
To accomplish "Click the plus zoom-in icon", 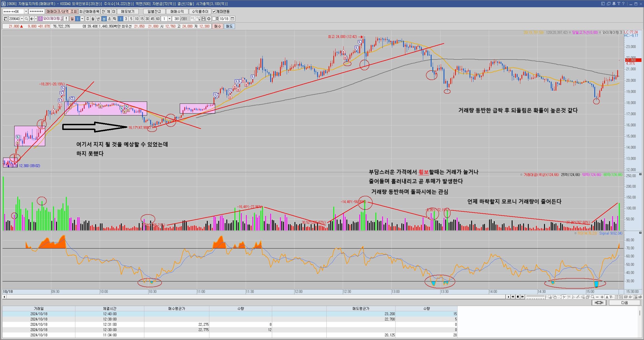I will tap(602, 297).
